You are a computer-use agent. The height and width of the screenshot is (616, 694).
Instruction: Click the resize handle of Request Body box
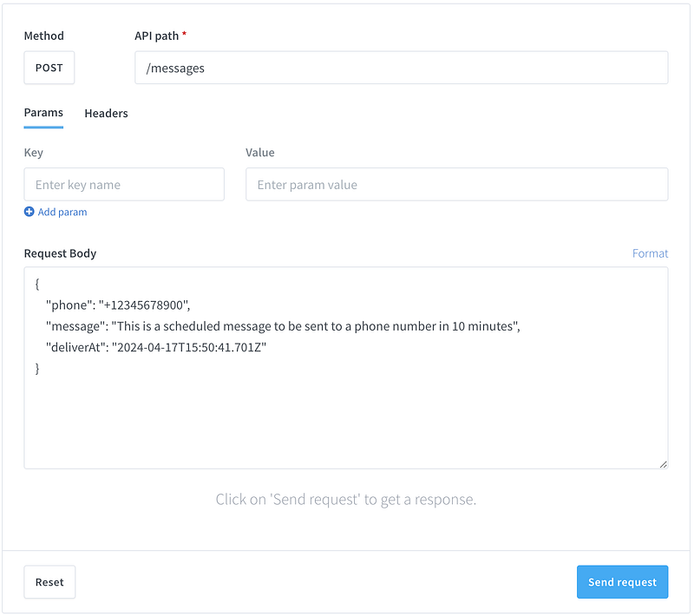tap(664, 464)
